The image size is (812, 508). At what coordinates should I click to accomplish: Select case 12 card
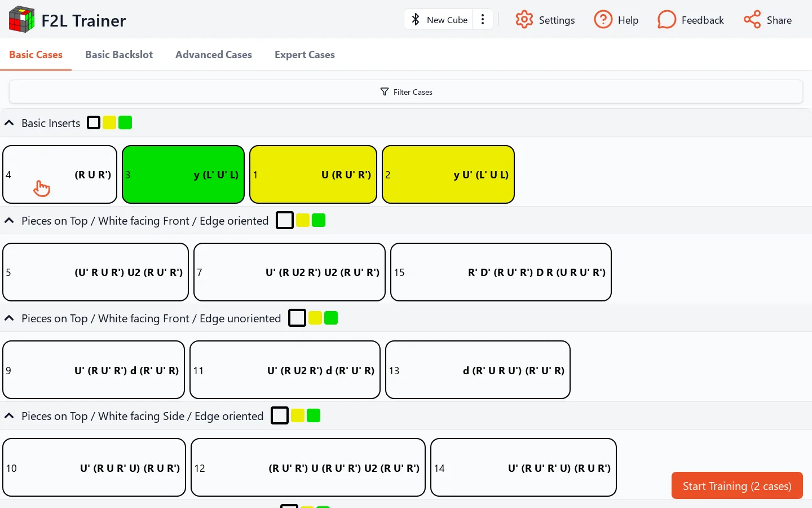(308, 467)
